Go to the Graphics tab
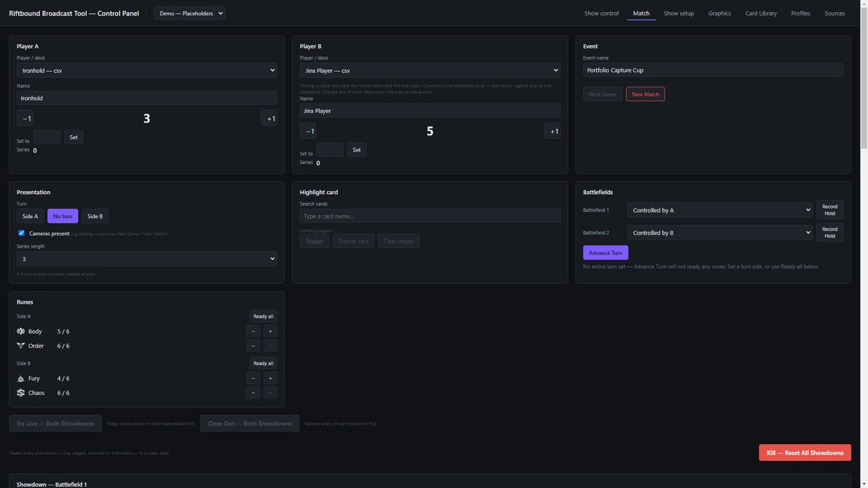The height and width of the screenshot is (488, 868). pos(719,13)
